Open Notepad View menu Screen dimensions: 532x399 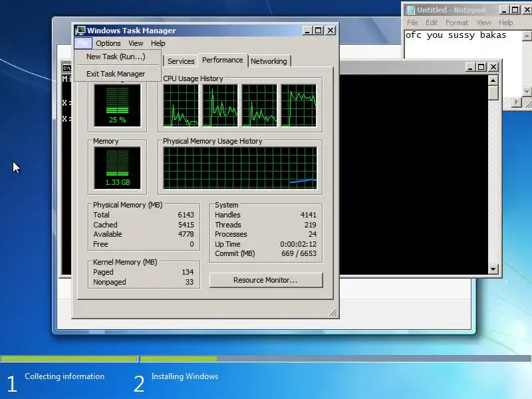click(x=483, y=23)
